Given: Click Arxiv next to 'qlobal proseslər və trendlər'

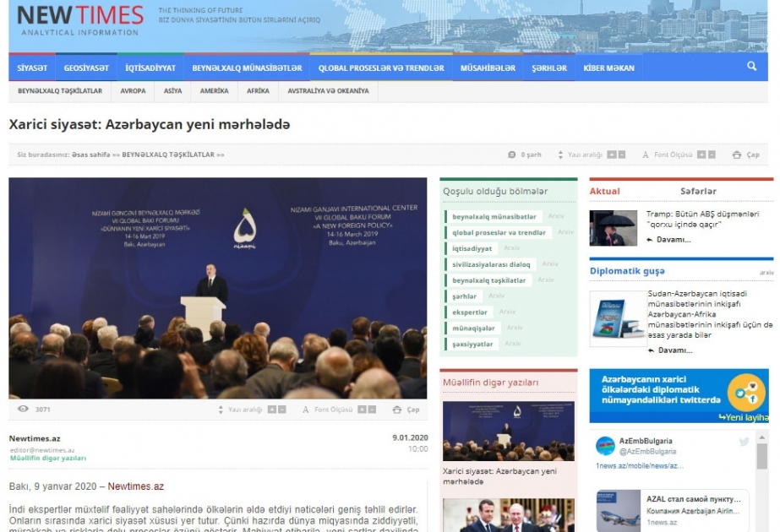Looking at the screenshot, I should pos(565,232).
